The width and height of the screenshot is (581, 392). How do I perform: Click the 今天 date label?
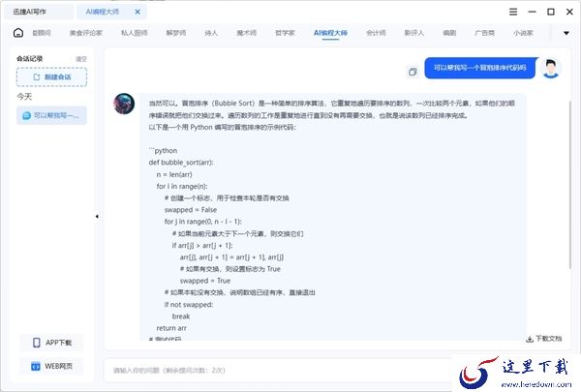coord(24,97)
